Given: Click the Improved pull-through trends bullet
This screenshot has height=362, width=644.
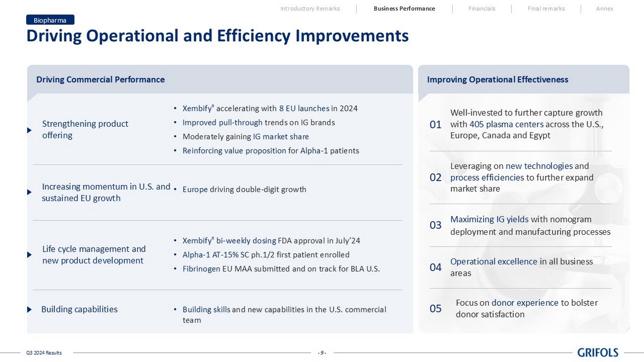Looking at the screenshot, I should [255, 122].
